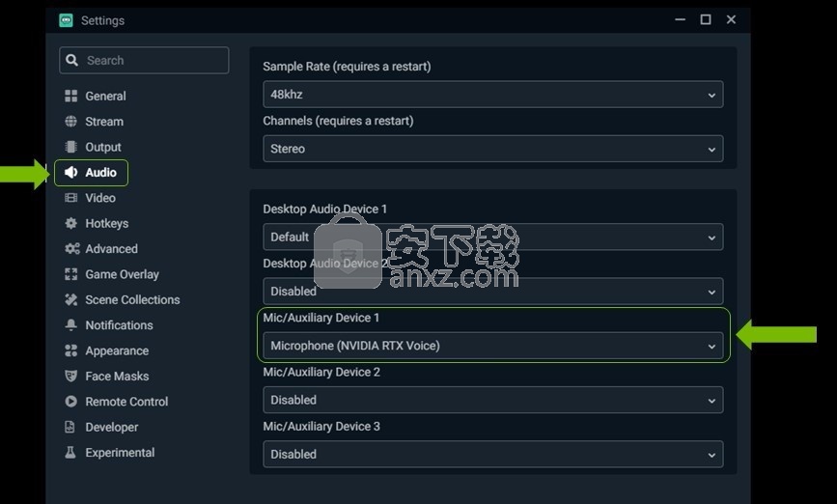Open Mic/Auxiliary Device 1 dropdown

pyautogui.click(x=493, y=346)
